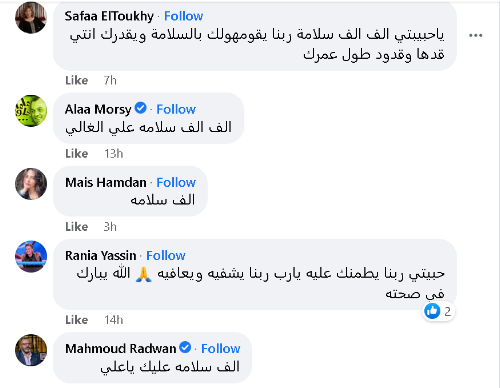Like Rania Yassin's comment
The height and width of the screenshot is (388, 500).
[x=77, y=320]
